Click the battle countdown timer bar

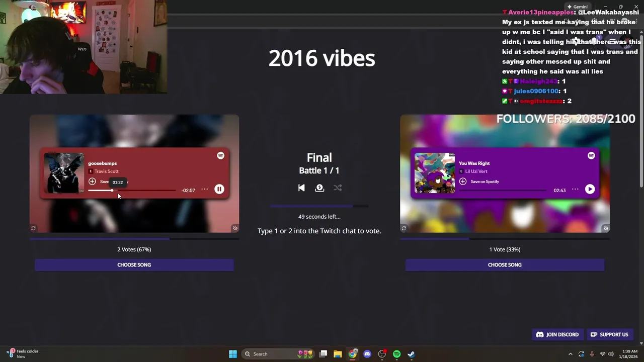[x=319, y=206]
